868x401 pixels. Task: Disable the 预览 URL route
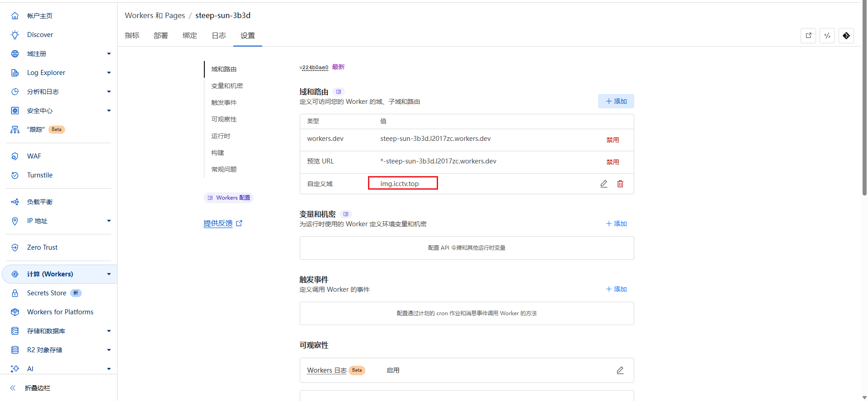[x=613, y=162]
